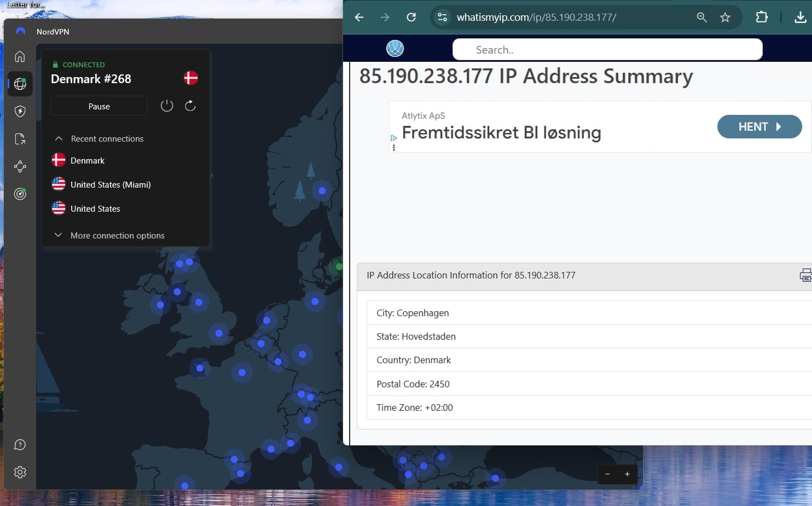Zoom in using the plus control
The height and width of the screenshot is (506, 812).
pos(627,474)
